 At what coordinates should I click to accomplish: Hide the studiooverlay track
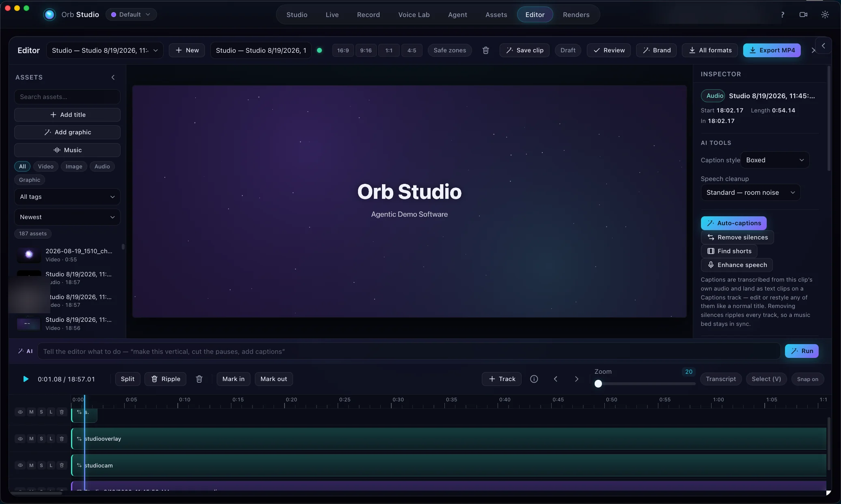pyautogui.click(x=20, y=439)
